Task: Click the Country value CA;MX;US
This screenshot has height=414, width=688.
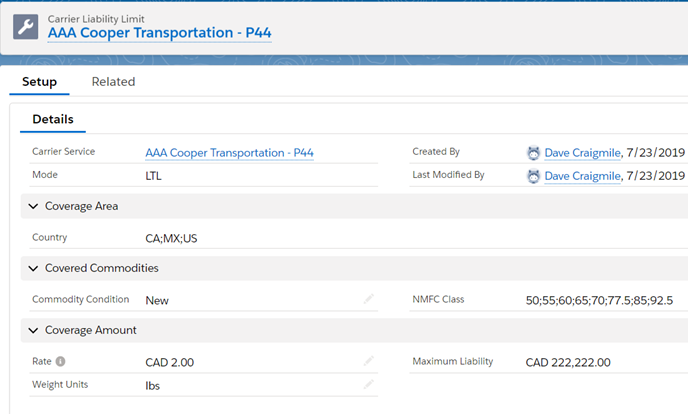Action: click(171, 239)
